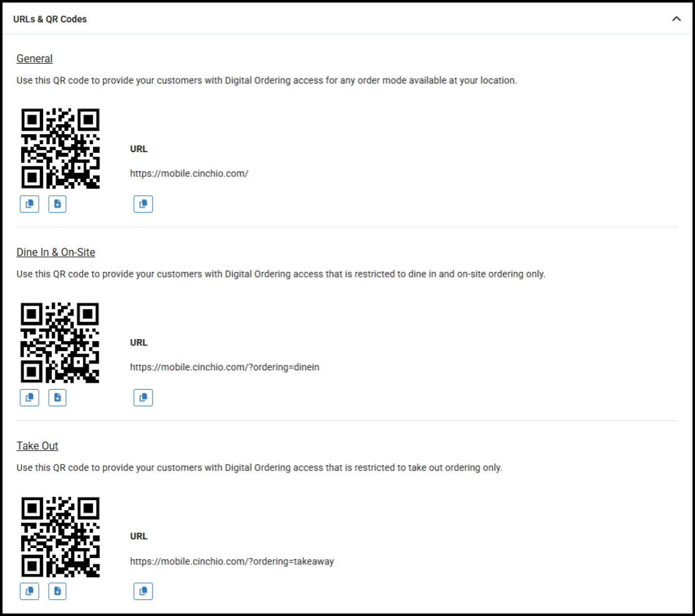Viewport: 695px width, 616px height.
Task: Copy the Take Out QR code
Action: click(x=29, y=591)
